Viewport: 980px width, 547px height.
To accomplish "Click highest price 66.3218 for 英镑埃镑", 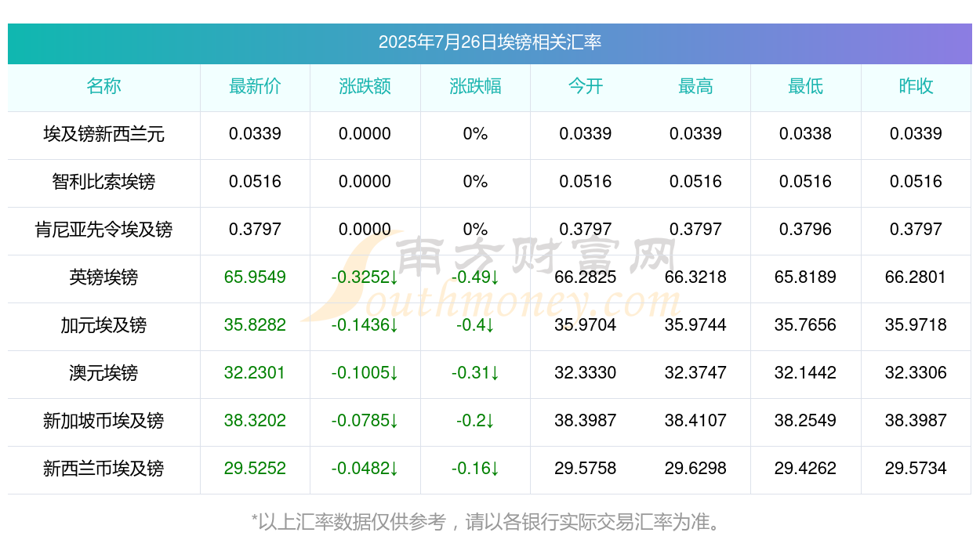I will coord(695,277).
